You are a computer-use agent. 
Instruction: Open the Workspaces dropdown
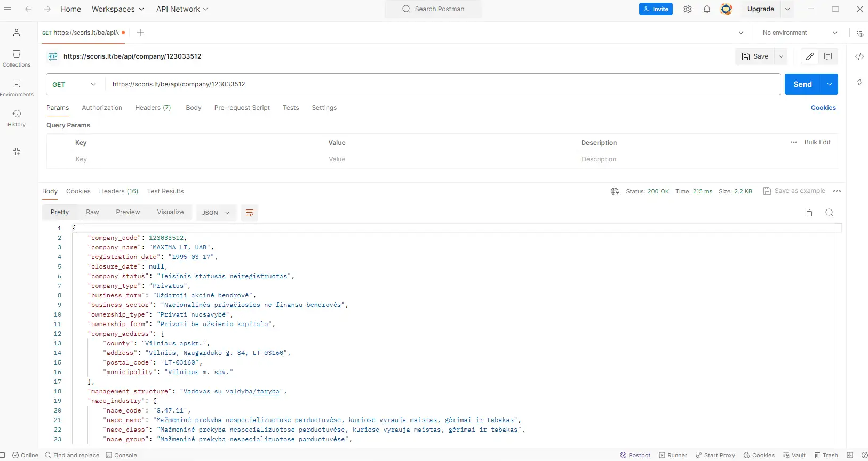(118, 9)
